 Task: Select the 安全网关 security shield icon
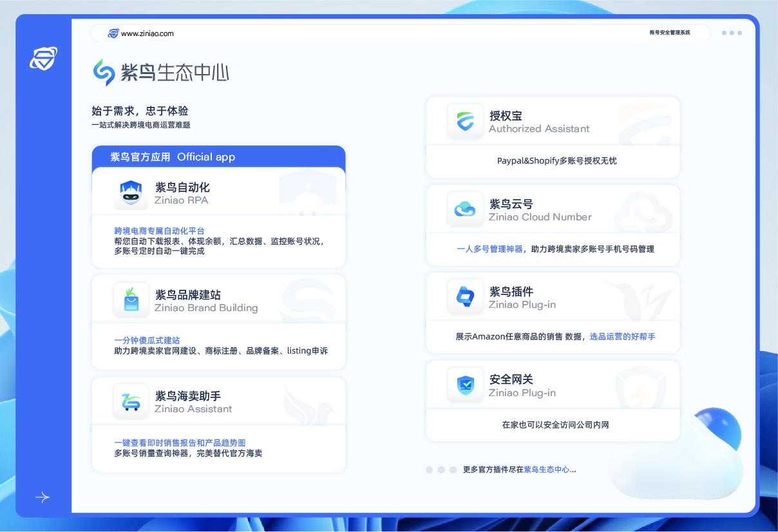(465, 385)
